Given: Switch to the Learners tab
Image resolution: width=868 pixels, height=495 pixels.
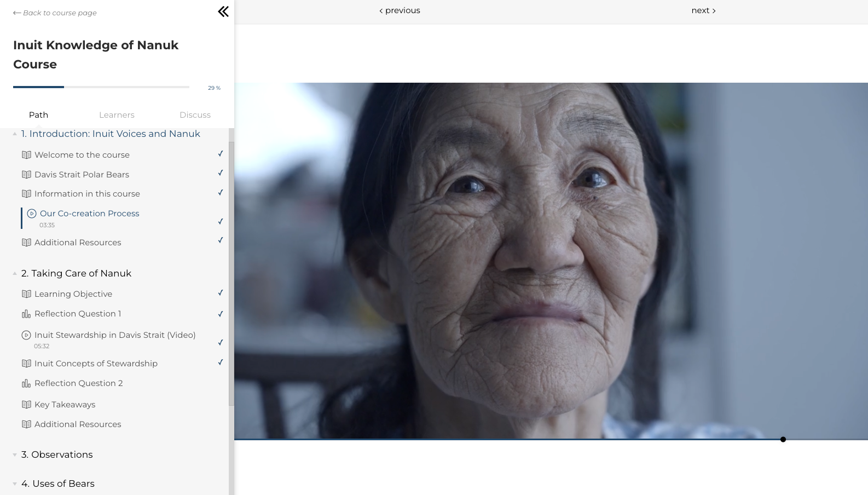Looking at the screenshot, I should (117, 115).
